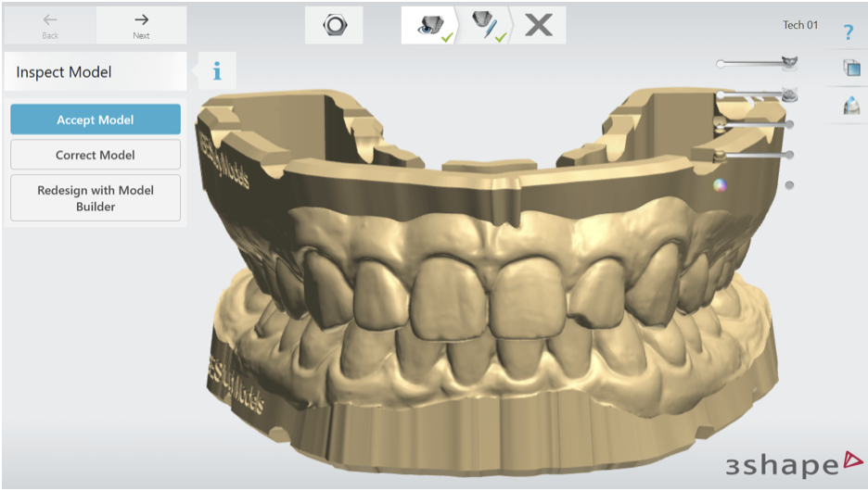
Task: Select the inspect model eye step
Action: [430, 25]
